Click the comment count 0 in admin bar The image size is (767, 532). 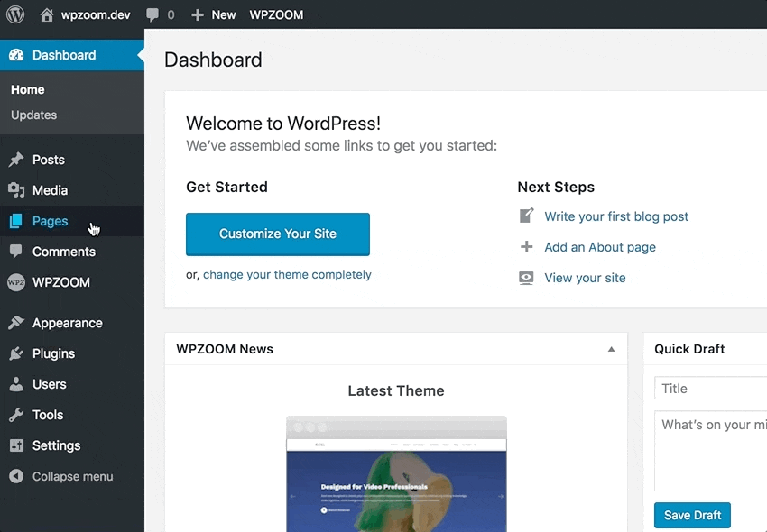[171, 14]
